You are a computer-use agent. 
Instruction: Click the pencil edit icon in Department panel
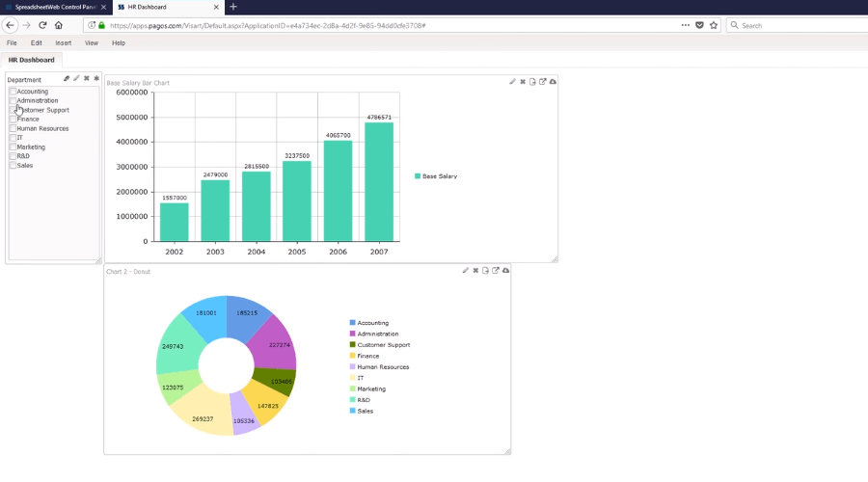tap(76, 79)
